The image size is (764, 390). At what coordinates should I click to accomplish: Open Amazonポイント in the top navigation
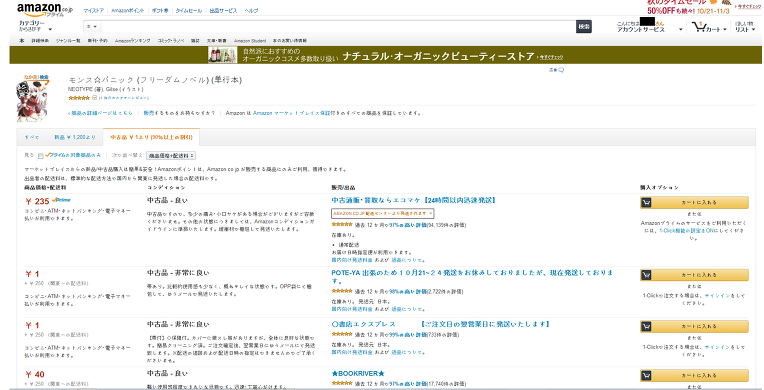click(128, 11)
